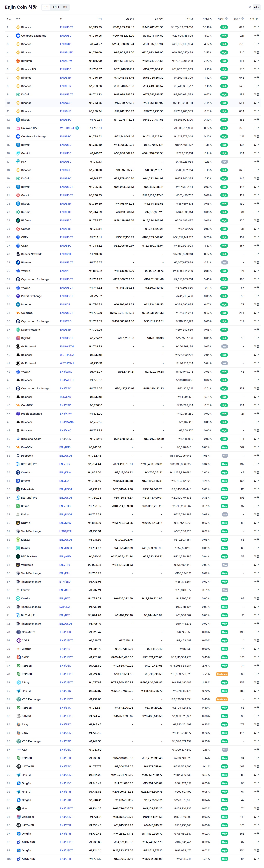The height and width of the screenshot is (868, 264).
Task: Open the ENJ/IDR pair link
Action: click(x=65, y=305)
